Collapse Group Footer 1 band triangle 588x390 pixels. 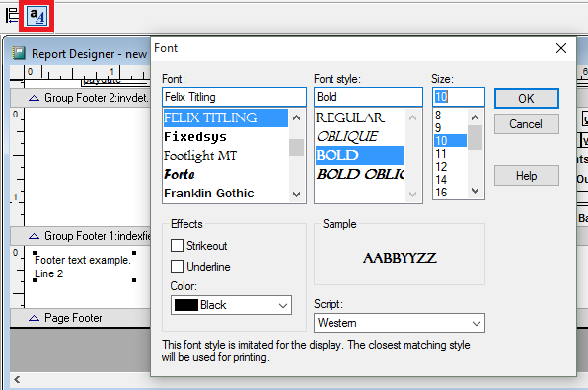(34, 236)
